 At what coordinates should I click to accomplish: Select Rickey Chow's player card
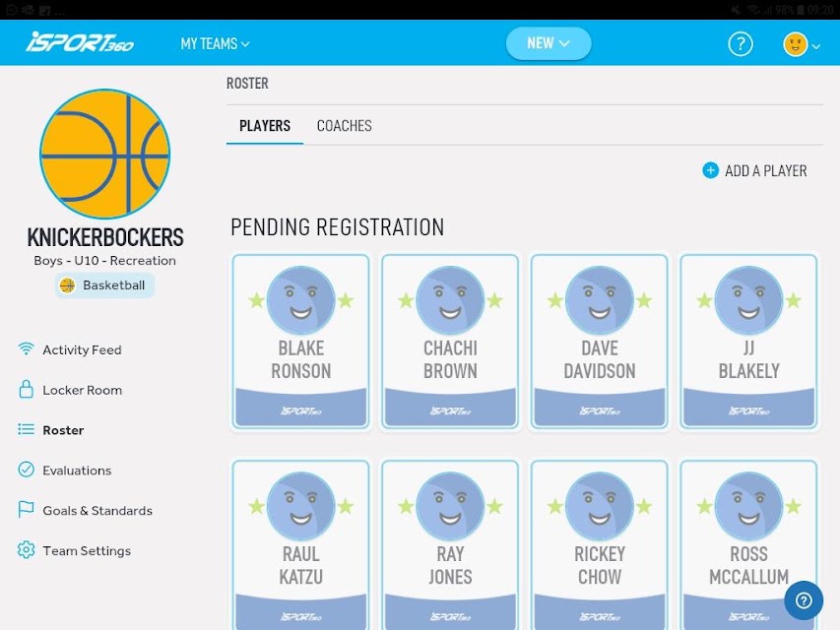coord(600,544)
